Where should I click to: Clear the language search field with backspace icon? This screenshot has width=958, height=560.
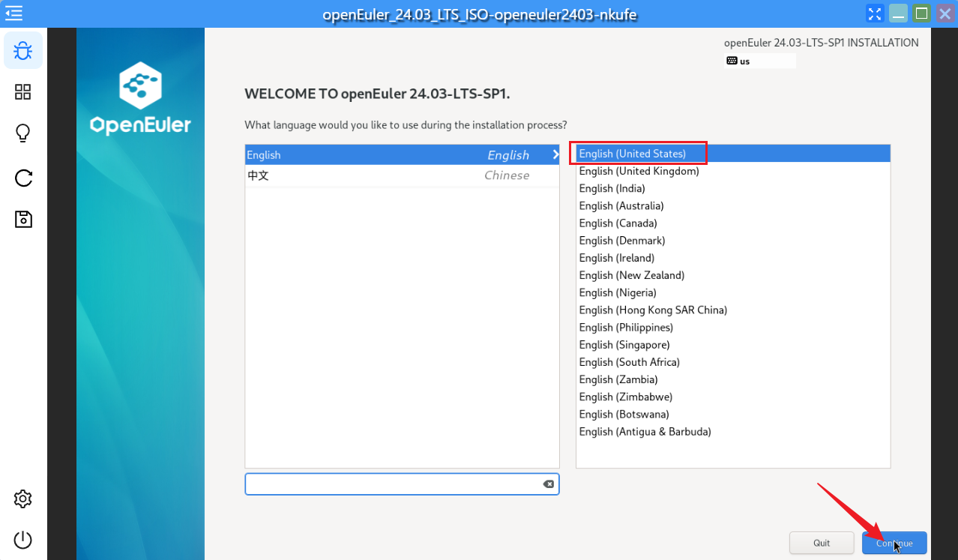coord(549,484)
